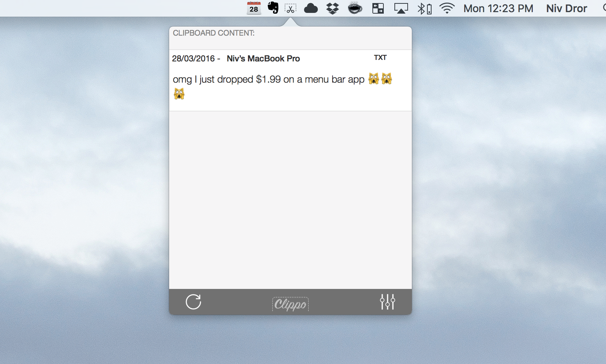Open Clippo settings sliders icon
Screen dimensions: 606x364
coord(388,302)
